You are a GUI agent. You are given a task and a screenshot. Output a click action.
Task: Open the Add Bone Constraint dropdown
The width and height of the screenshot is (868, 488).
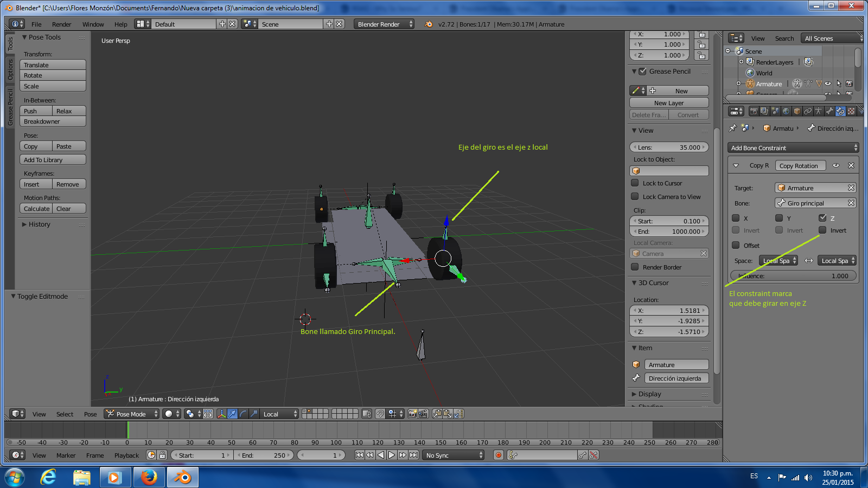coord(793,148)
